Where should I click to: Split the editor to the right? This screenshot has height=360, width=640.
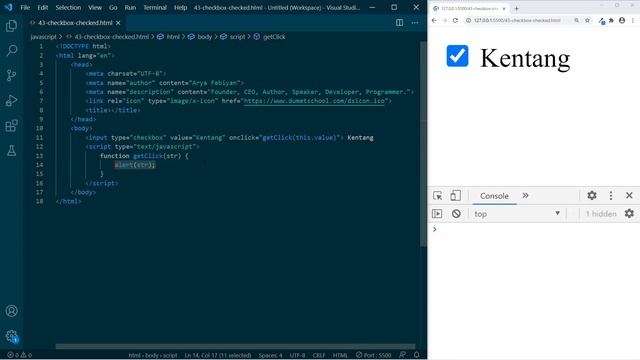pos(399,23)
